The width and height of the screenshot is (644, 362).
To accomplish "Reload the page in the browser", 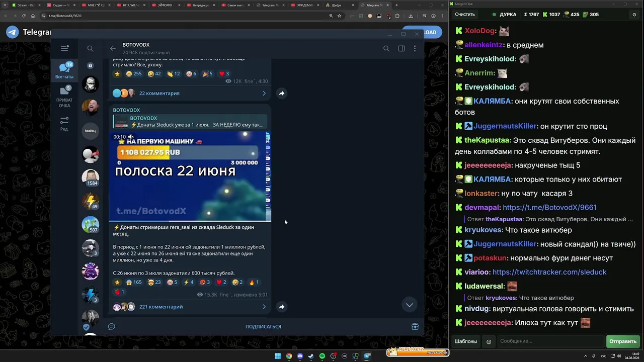I will pyautogui.click(x=24, y=16).
